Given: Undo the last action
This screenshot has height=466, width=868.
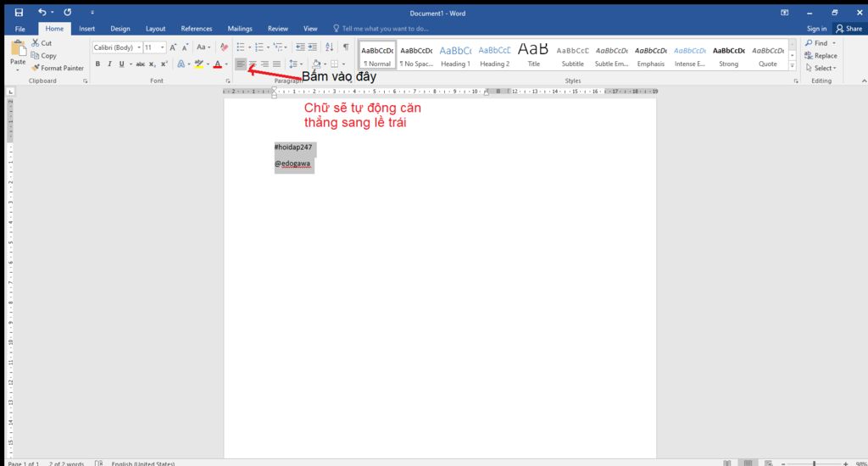Looking at the screenshot, I should [x=42, y=12].
